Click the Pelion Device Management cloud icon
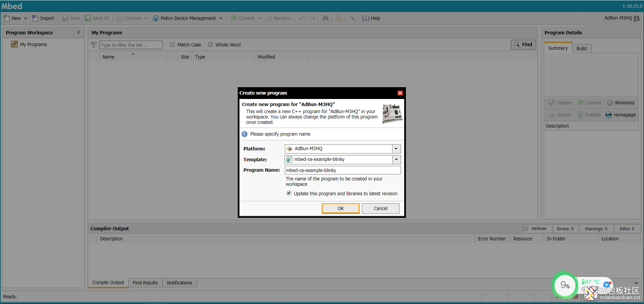The image size is (644, 304). coord(156,18)
